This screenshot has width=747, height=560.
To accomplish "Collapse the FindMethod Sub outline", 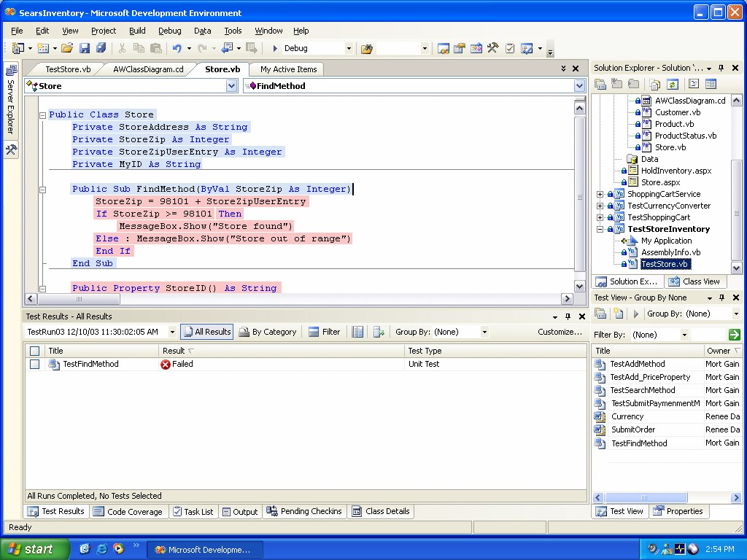I will 42,190.
